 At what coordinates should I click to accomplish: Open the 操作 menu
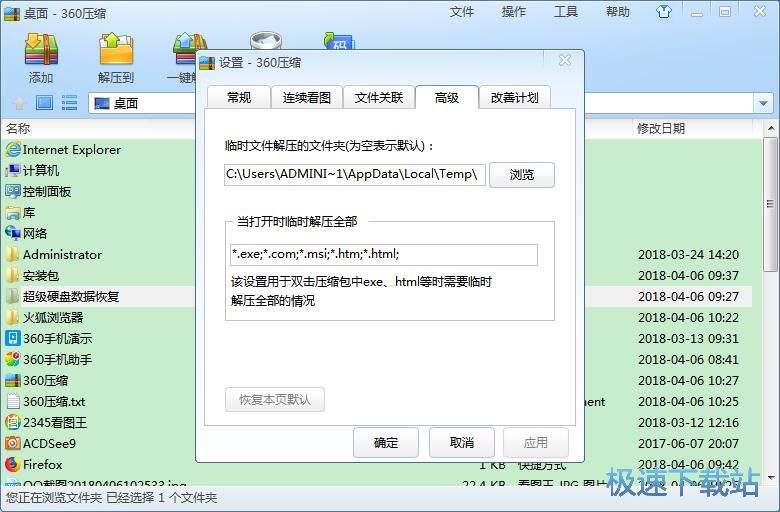(x=514, y=12)
